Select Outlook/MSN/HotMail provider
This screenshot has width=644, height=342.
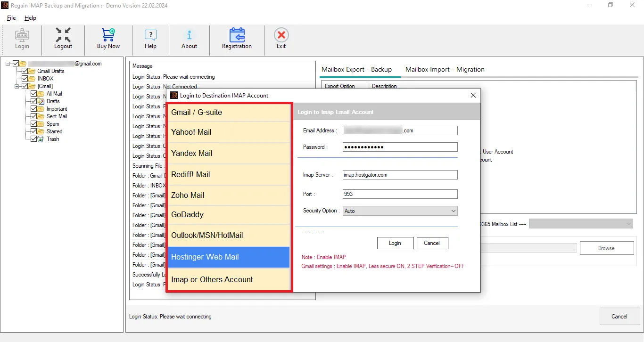[x=229, y=235]
